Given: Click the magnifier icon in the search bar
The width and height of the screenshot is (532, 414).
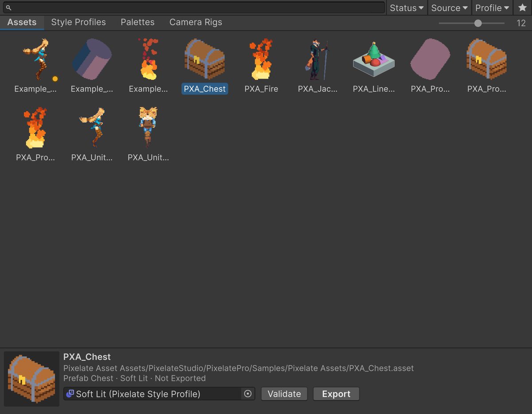Looking at the screenshot, I should [8, 8].
